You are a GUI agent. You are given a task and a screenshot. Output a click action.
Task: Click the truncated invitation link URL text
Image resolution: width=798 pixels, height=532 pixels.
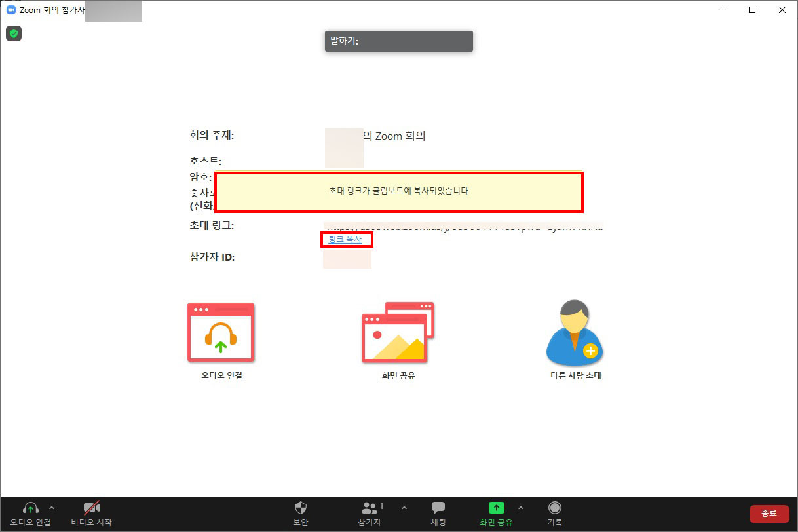pos(463,227)
